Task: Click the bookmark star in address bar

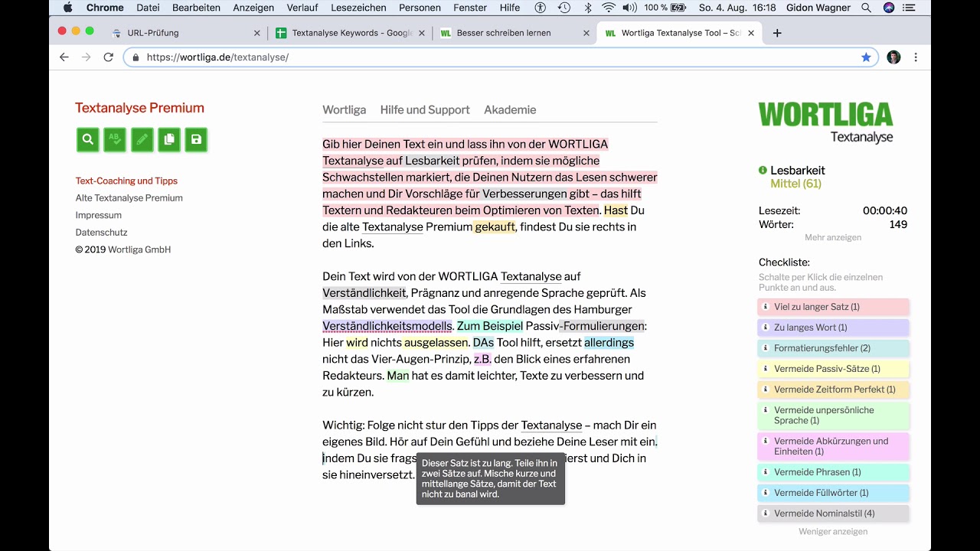Action: [x=866, y=57]
